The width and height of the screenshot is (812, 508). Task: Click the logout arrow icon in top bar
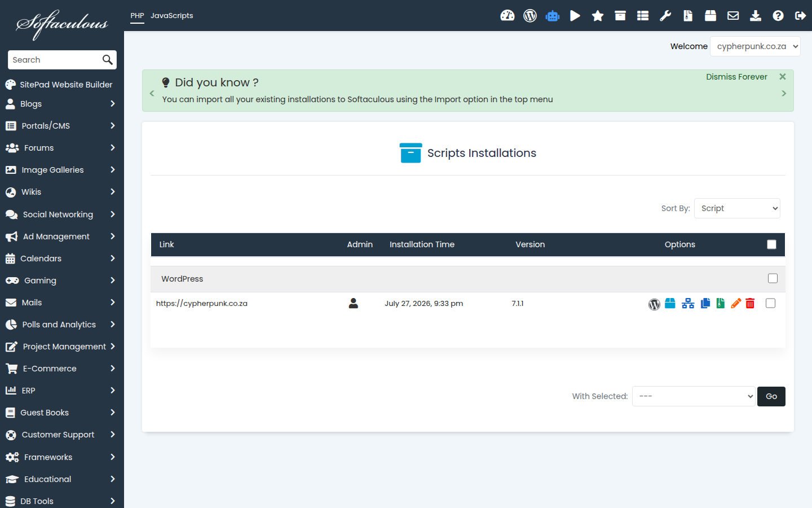(801, 16)
